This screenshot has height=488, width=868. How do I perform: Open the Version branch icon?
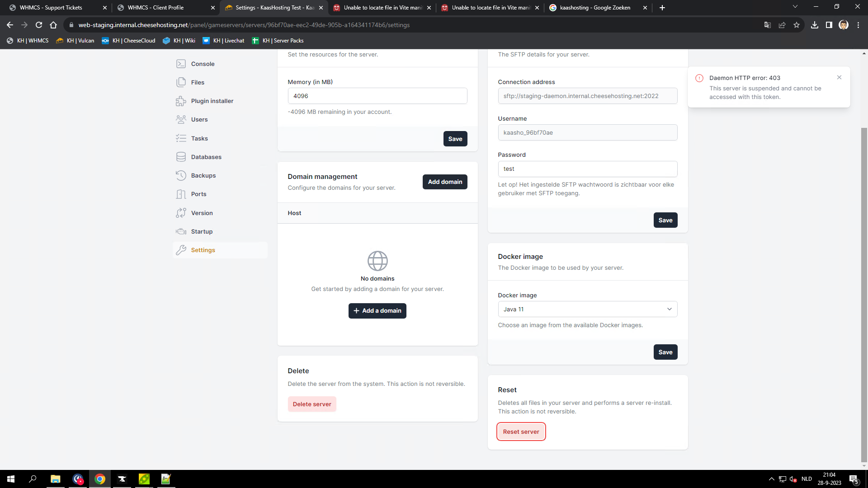[x=181, y=213]
